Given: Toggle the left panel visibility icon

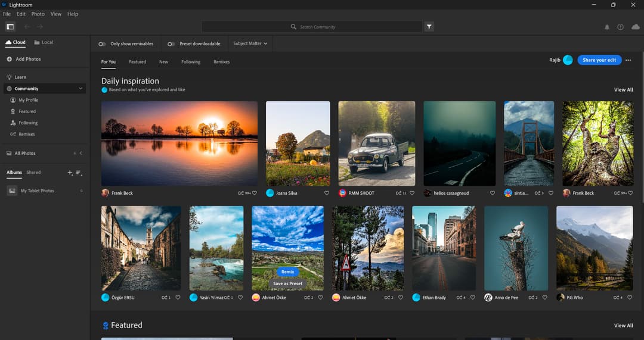Looking at the screenshot, I should coord(10,27).
